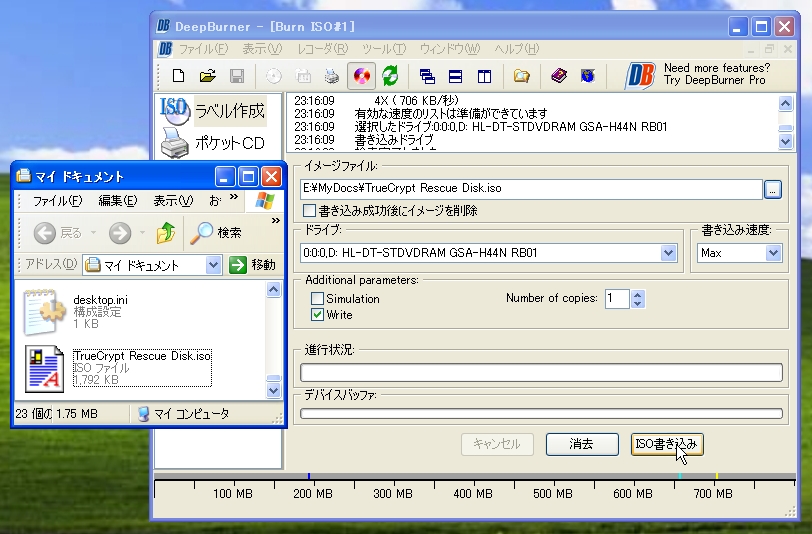Open DeepBurner 表示(V) menu
Image resolution: width=812 pixels, height=534 pixels.
[262, 49]
